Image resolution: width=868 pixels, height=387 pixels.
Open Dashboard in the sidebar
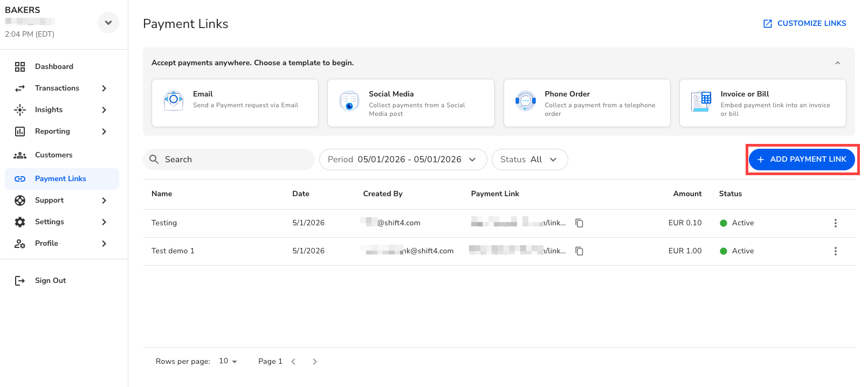click(x=62, y=67)
